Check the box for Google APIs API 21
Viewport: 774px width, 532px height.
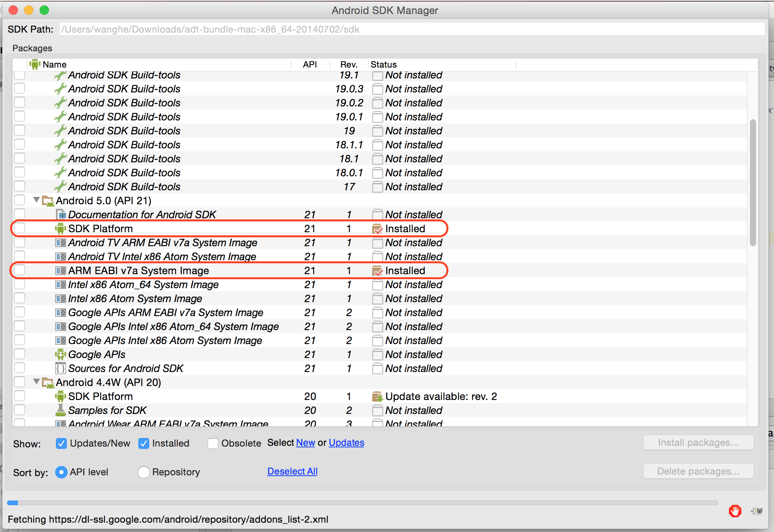click(19, 354)
